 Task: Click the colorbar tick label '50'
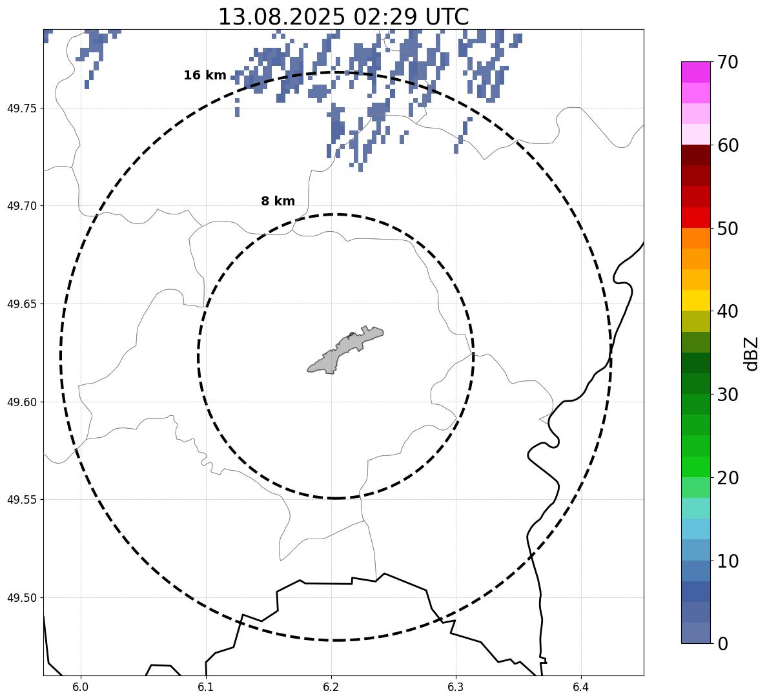(x=728, y=229)
